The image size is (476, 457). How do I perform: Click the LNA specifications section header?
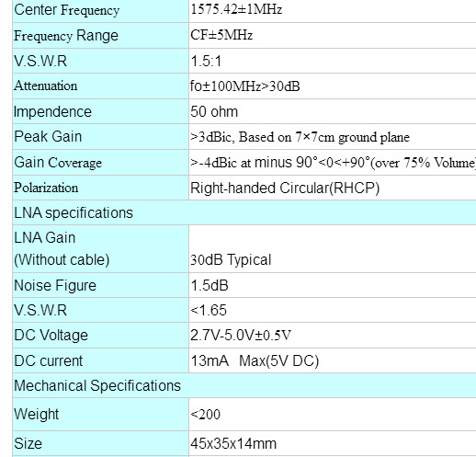tap(244, 212)
